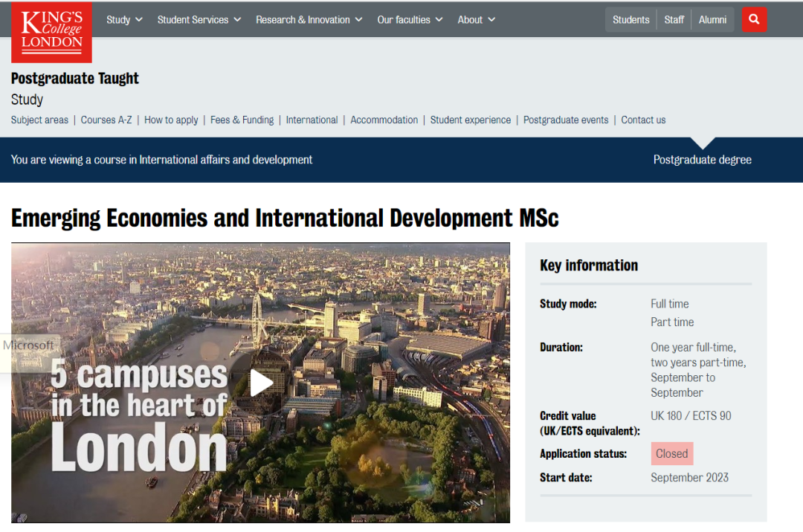803x532 pixels.
Task: Visit the International link
Action: pyautogui.click(x=312, y=120)
